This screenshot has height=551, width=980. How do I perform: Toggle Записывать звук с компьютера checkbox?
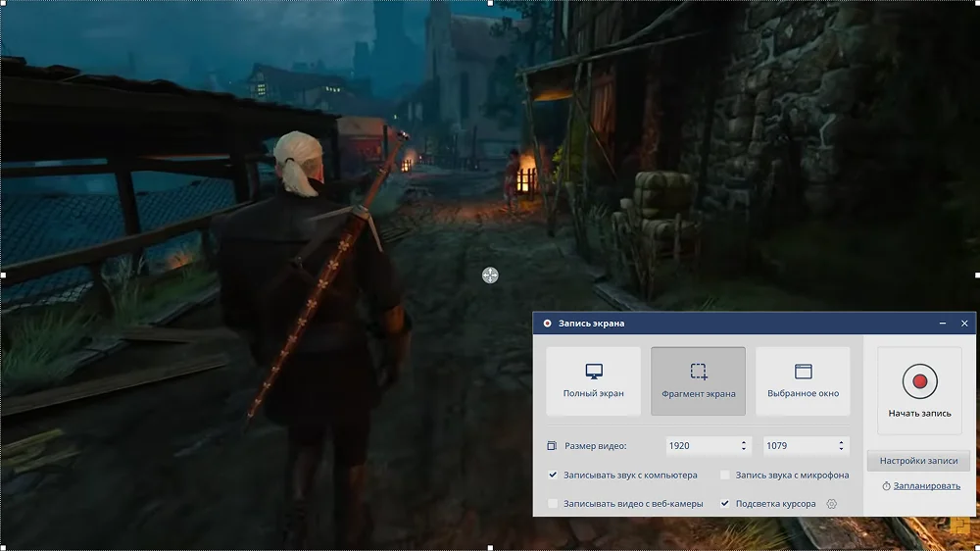point(553,475)
